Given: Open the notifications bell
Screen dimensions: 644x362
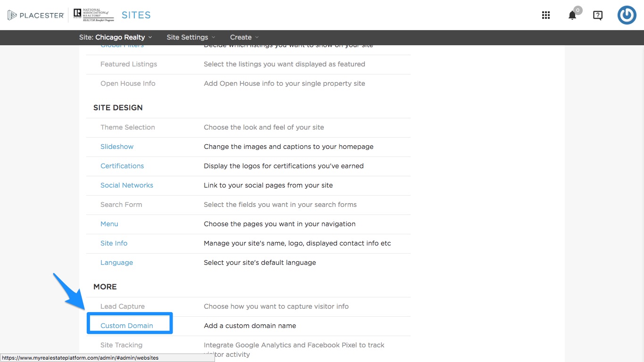Looking at the screenshot, I should (x=572, y=15).
